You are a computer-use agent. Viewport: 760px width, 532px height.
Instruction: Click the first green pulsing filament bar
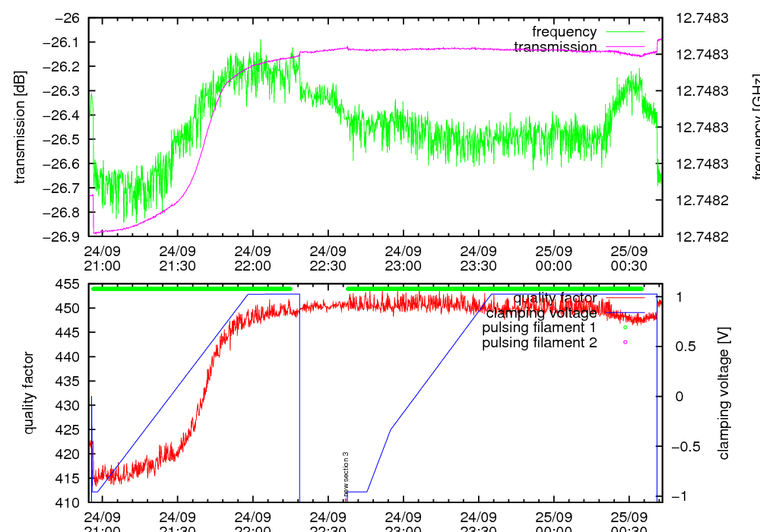pyautogui.click(x=192, y=289)
